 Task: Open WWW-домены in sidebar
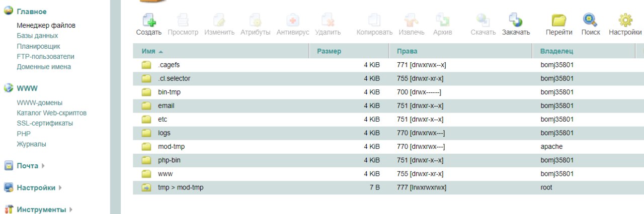(40, 102)
